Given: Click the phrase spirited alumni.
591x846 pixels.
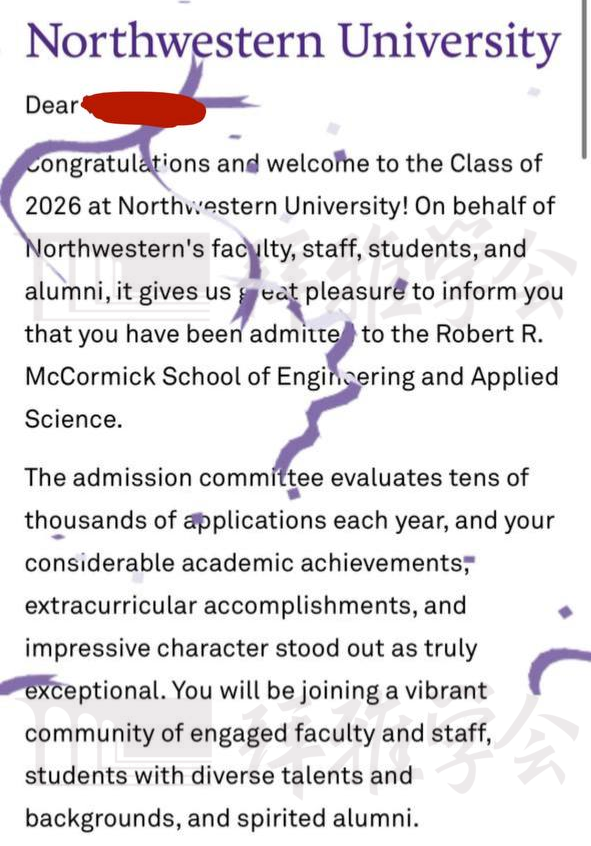Looking at the screenshot, I should pos(328,819).
